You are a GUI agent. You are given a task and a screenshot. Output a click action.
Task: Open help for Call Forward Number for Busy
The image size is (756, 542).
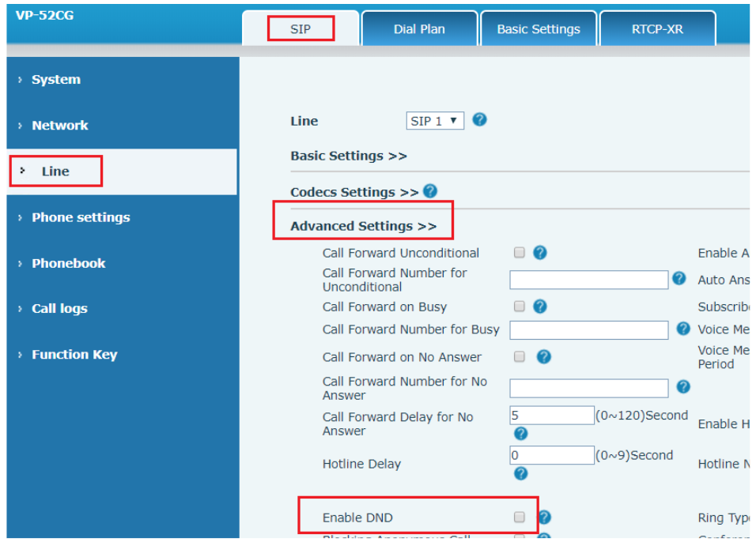683,329
